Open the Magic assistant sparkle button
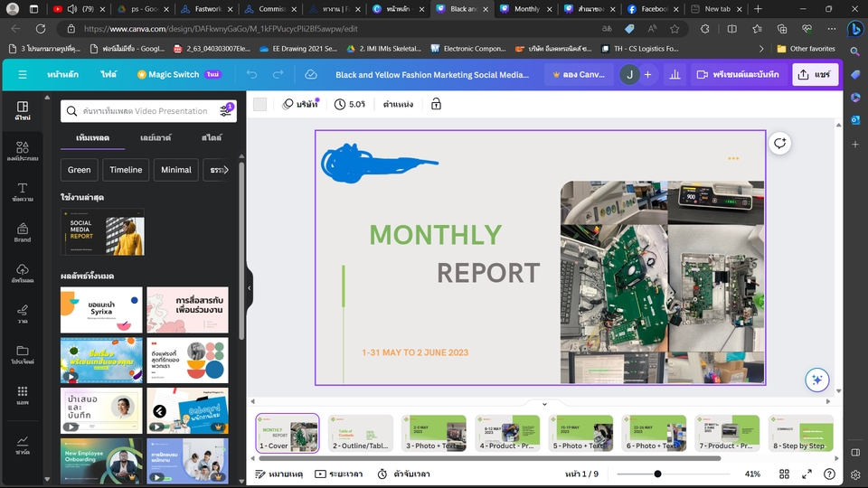The width and height of the screenshot is (868, 488). click(x=817, y=380)
